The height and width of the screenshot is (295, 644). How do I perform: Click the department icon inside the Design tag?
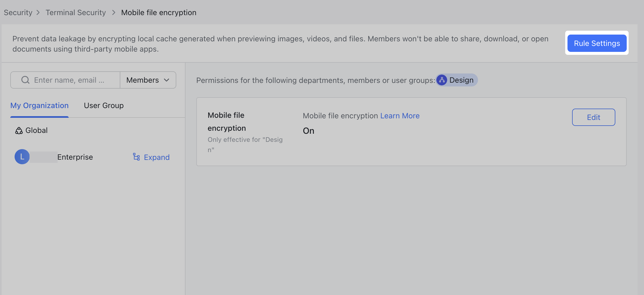pos(442,80)
